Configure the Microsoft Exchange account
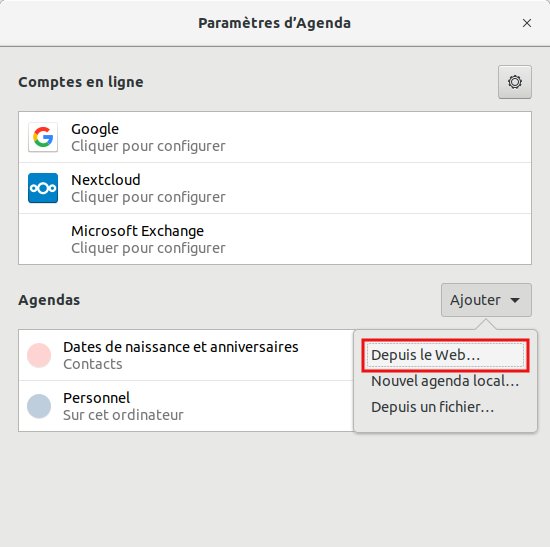 (x=275, y=239)
